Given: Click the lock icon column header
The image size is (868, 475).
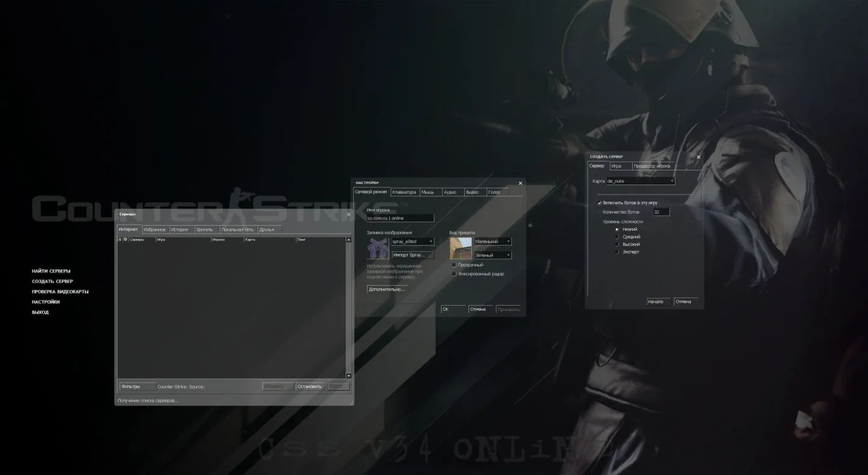Looking at the screenshot, I should (x=120, y=240).
